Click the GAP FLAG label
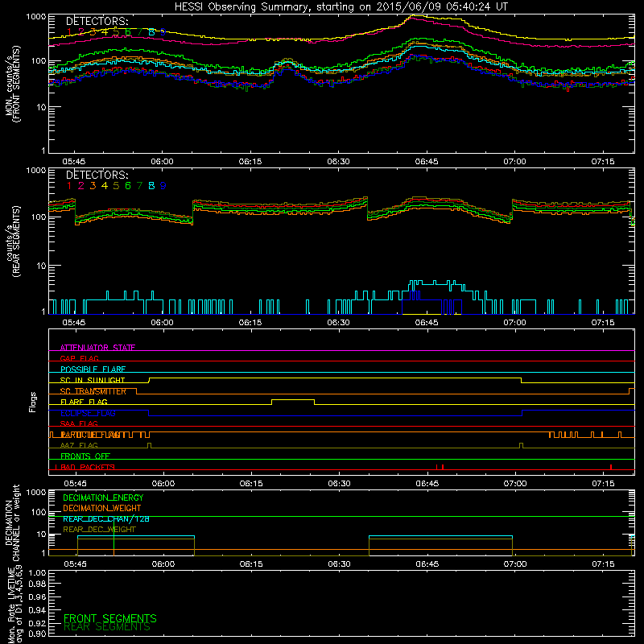The width and height of the screenshot is (644, 644). 79,358
